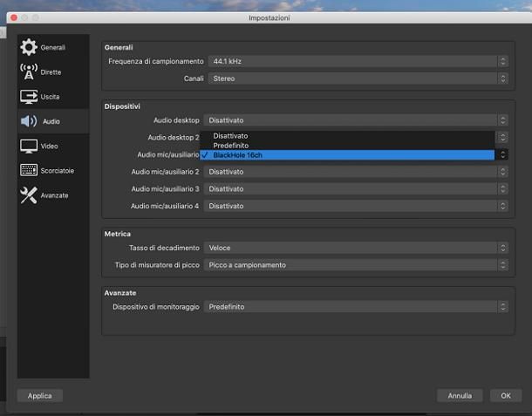Choose Predefinito in the open dropdown list
This screenshot has height=416, width=532.
click(347, 146)
